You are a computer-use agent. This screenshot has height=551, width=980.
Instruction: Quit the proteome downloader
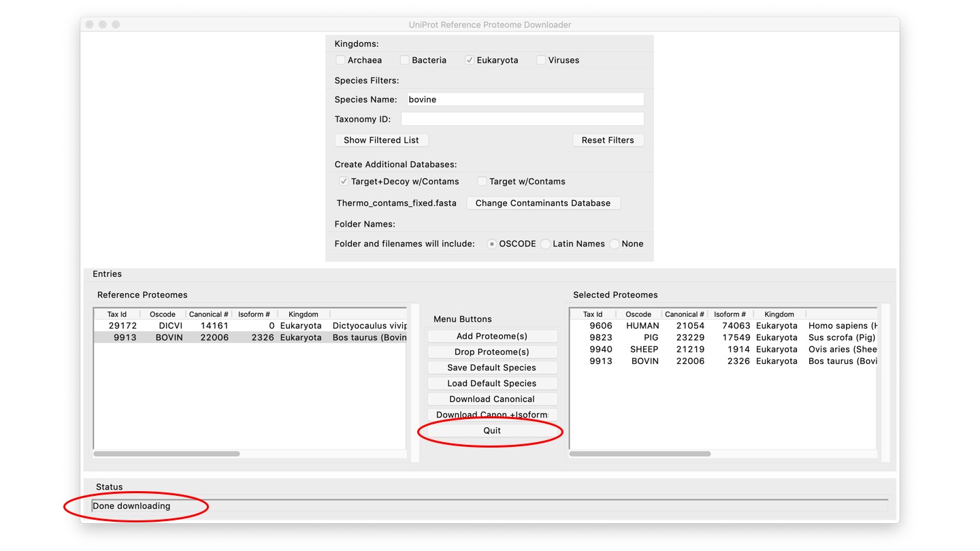pyautogui.click(x=492, y=431)
